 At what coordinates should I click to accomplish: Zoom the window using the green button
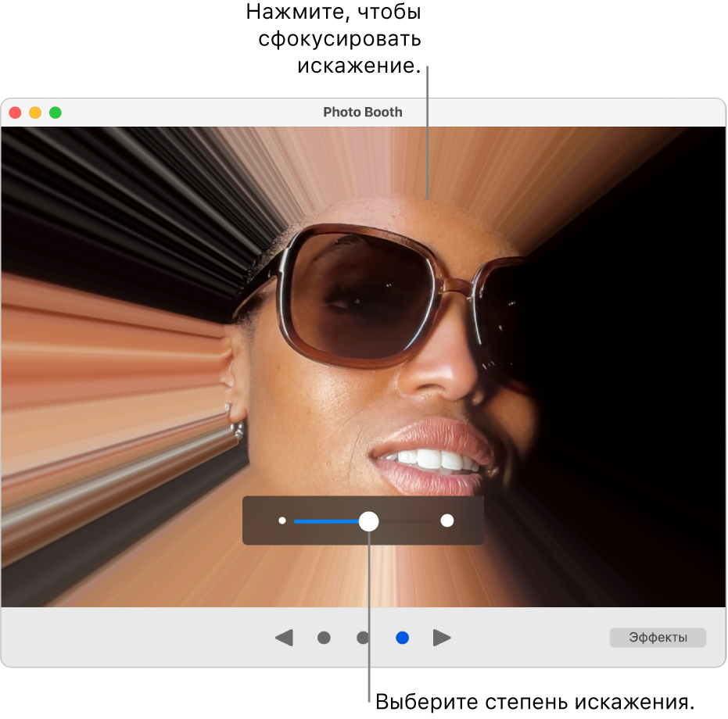pos(56,113)
